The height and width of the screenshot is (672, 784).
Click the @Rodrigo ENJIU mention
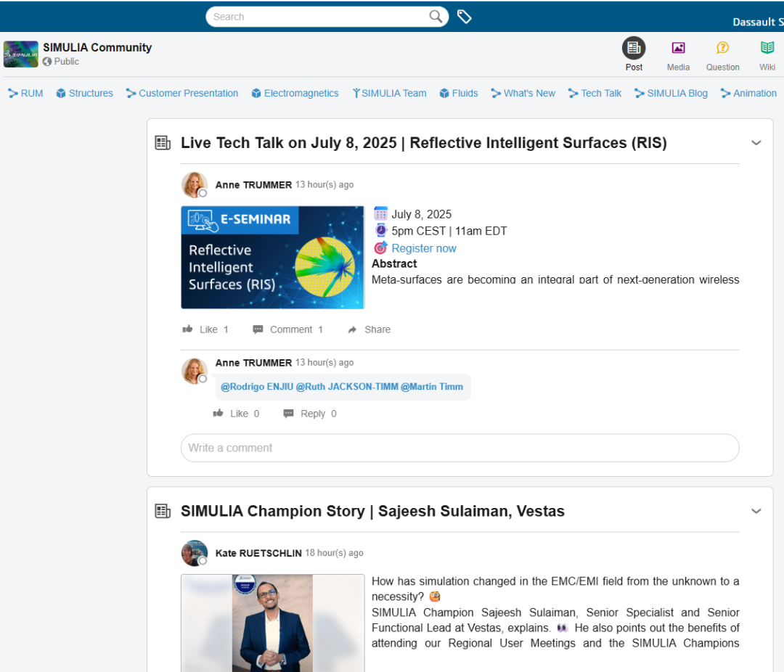pos(257,387)
